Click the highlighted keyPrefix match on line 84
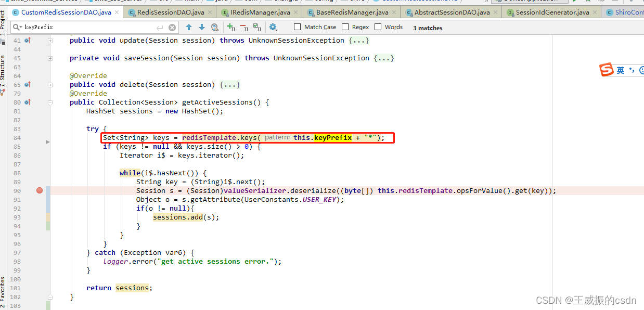644x310 pixels. click(333, 137)
